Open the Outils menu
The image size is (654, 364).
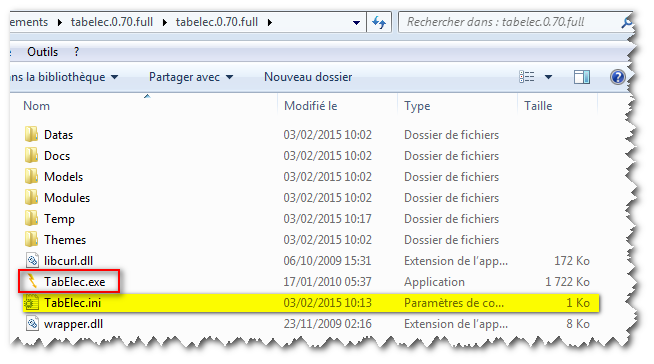(43, 52)
